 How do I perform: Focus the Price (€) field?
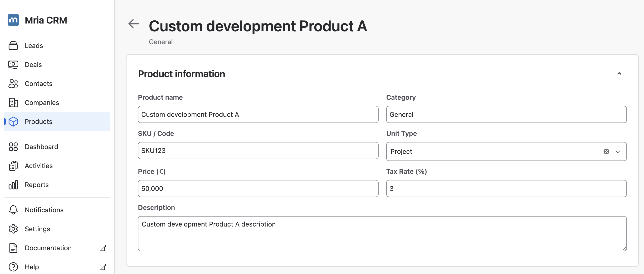(x=258, y=189)
